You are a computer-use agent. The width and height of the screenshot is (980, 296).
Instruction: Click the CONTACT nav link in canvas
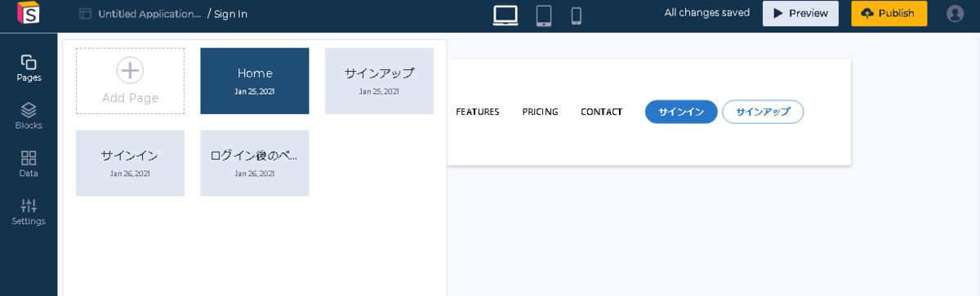[x=601, y=112]
